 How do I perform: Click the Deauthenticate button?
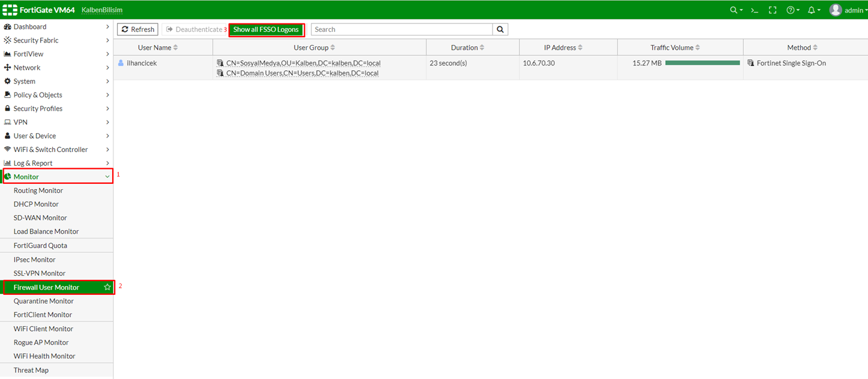[x=194, y=29]
